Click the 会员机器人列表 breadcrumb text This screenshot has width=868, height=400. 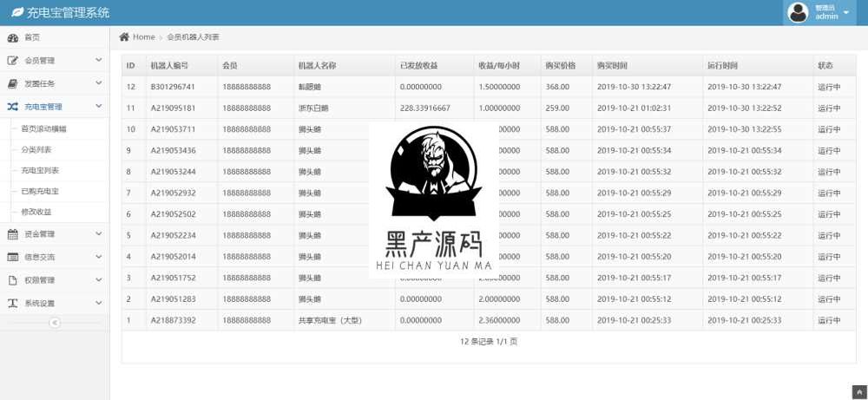[194, 37]
